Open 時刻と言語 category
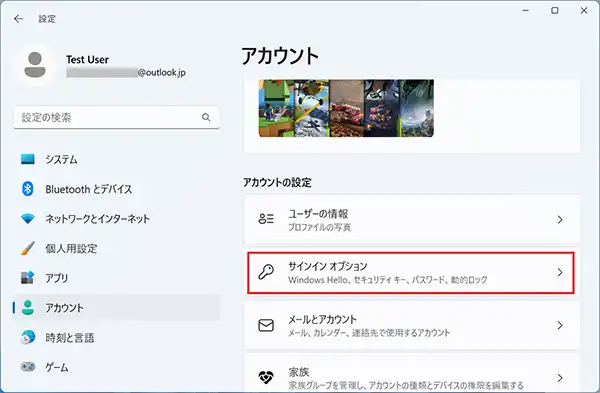Viewport: 600px width, 393px height. [117, 338]
